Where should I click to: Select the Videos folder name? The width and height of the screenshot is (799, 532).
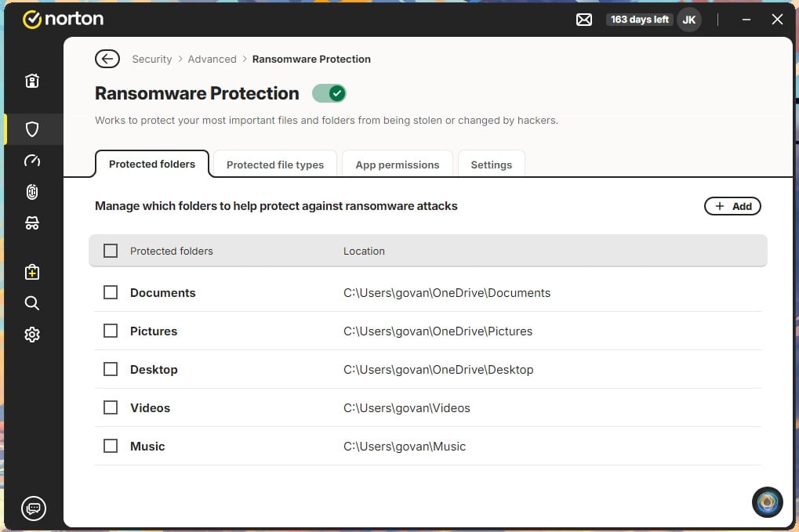coord(150,407)
